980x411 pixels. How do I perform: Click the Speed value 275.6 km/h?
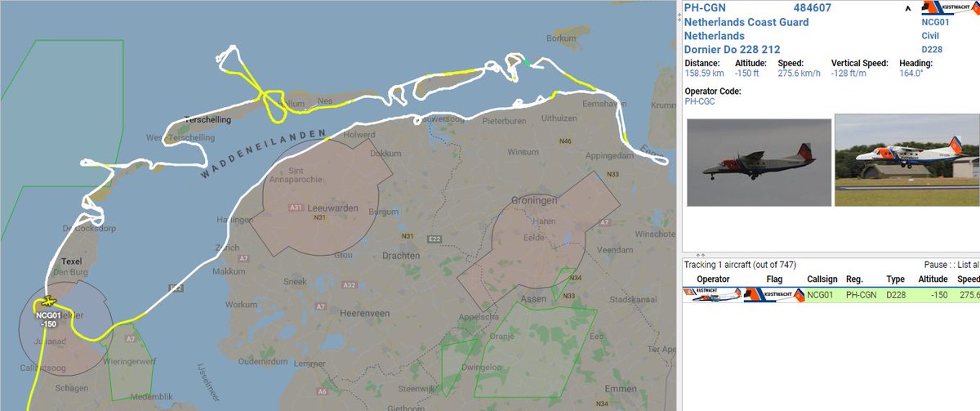(x=801, y=73)
